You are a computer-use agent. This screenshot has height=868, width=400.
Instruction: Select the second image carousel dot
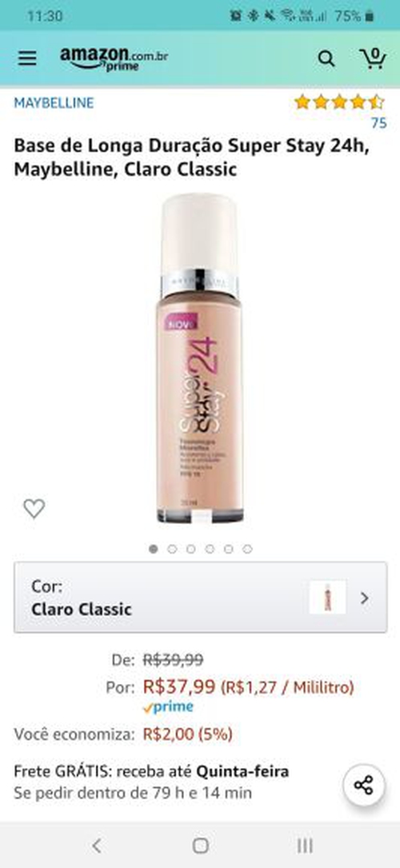(172, 549)
